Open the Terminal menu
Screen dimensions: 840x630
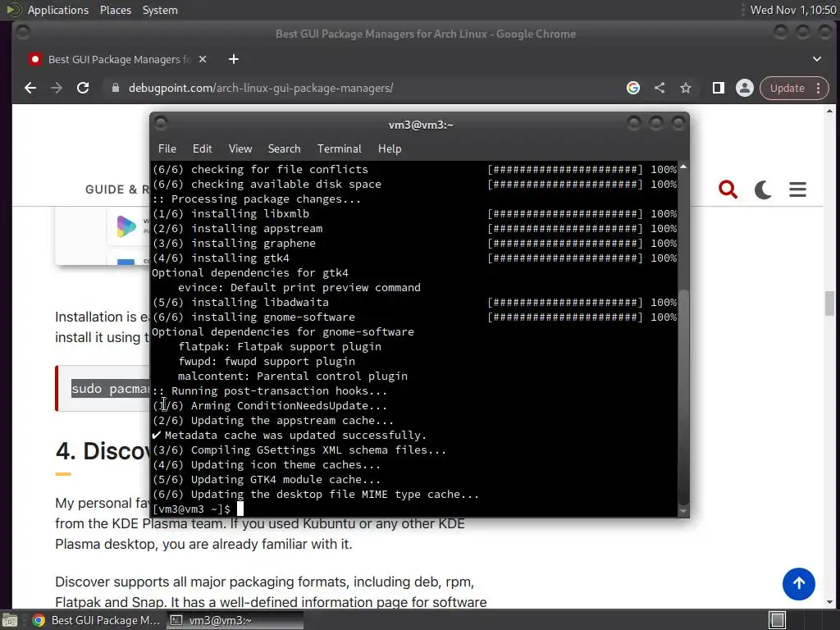pyautogui.click(x=339, y=148)
